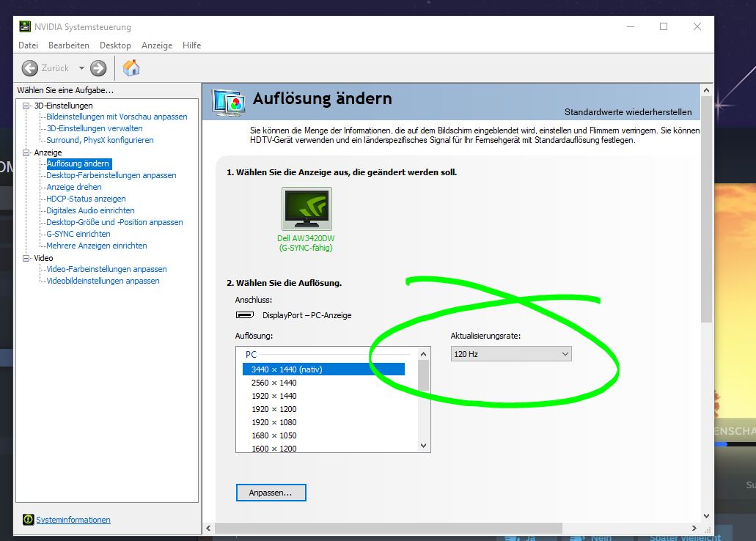This screenshot has width=756, height=541.
Task: Select Auflösung ändern in the tree
Action: tap(78, 163)
